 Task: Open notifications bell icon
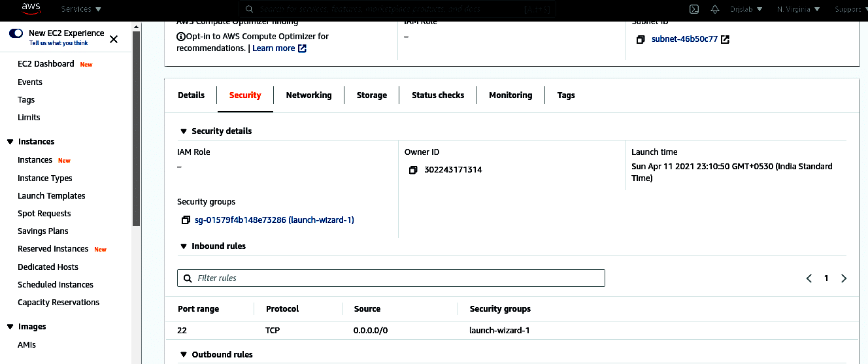pos(715,9)
